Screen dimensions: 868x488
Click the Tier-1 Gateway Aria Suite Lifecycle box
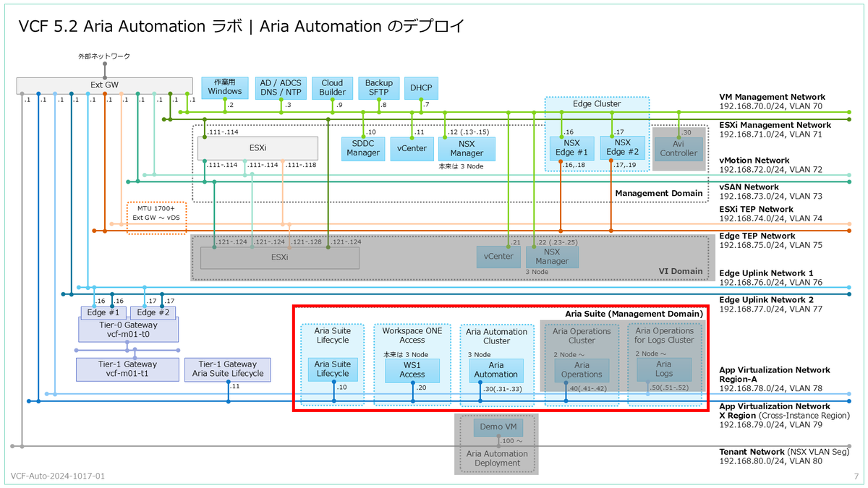tap(228, 369)
